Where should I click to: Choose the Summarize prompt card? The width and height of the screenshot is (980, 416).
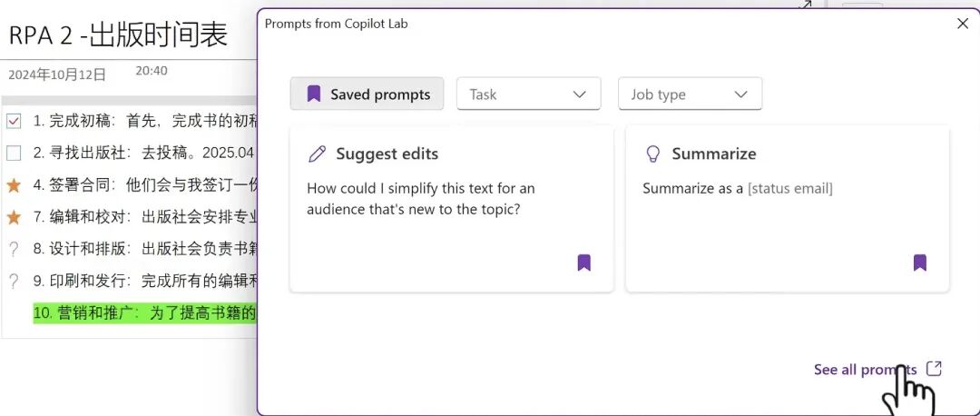click(787, 209)
